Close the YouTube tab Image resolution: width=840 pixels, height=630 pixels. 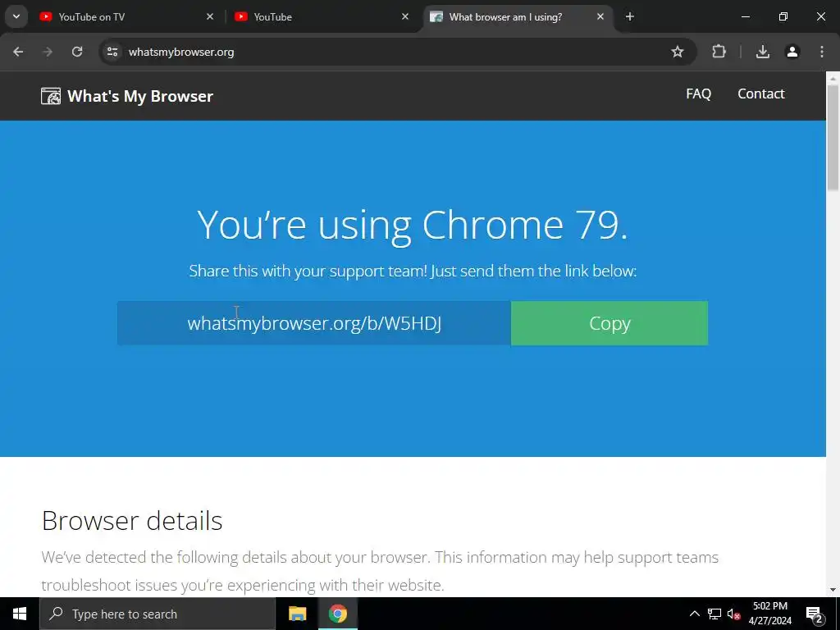tap(405, 16)
